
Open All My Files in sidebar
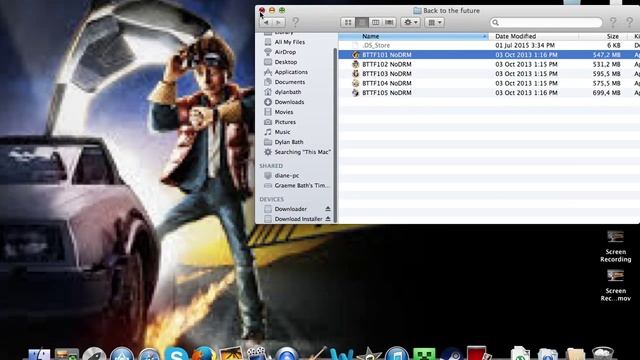tap(290, 42)
